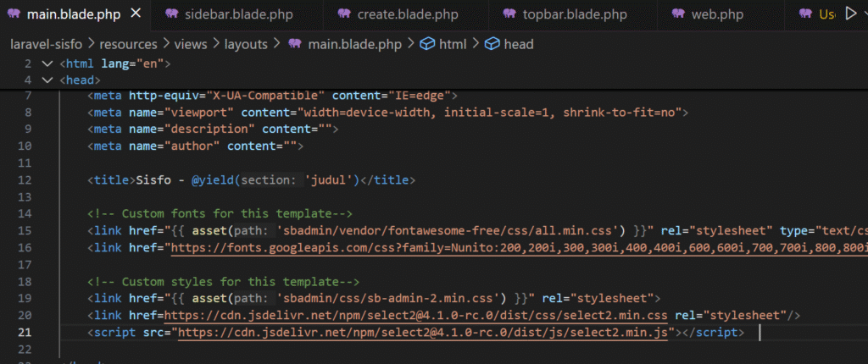Screen dimensions: 868x364
Task: Click the elephant icon on create.blade.php tab
Action: [342, 14]
